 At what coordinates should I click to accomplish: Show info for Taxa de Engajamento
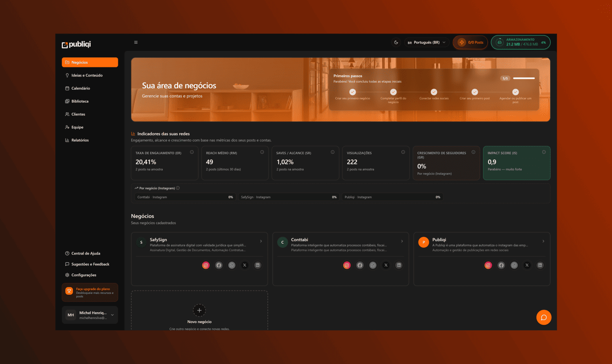point(192,152)
